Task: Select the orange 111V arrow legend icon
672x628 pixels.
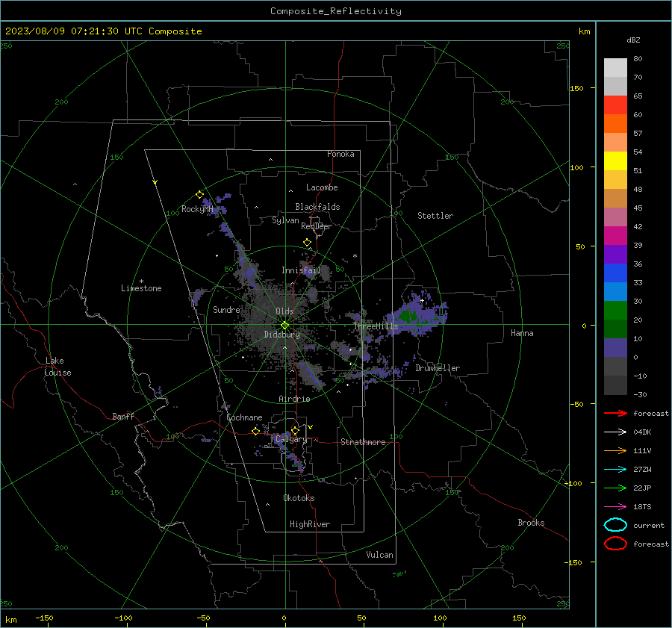Action: (x=615, y=450)
